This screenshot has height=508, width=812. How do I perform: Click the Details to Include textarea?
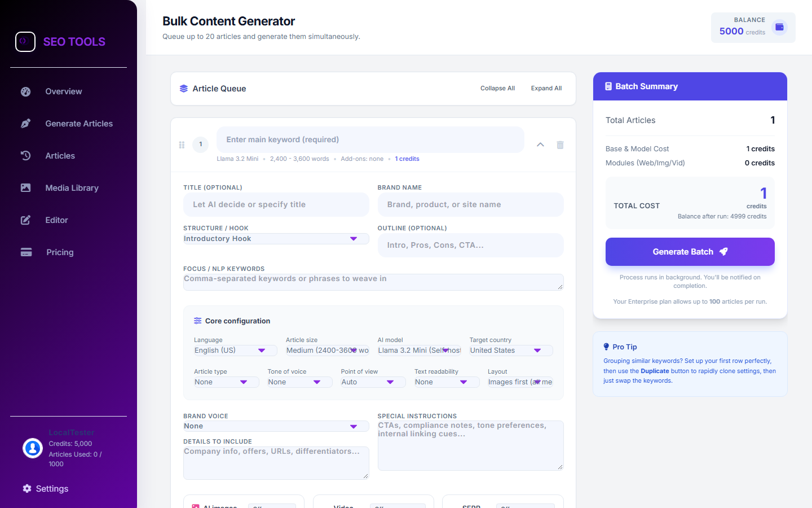click(276, 463)
